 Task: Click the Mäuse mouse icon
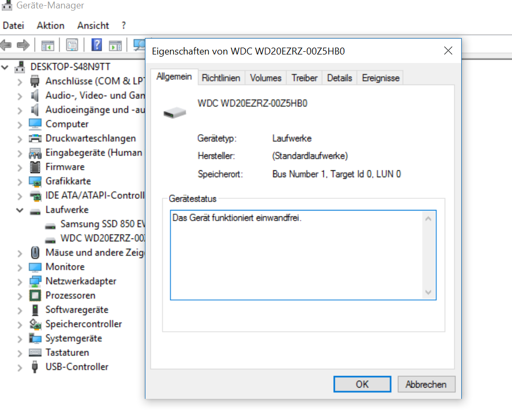point(35,252)
